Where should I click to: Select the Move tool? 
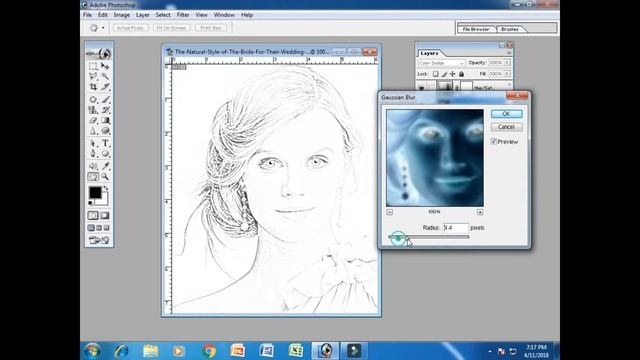click(x=105, y=66)
